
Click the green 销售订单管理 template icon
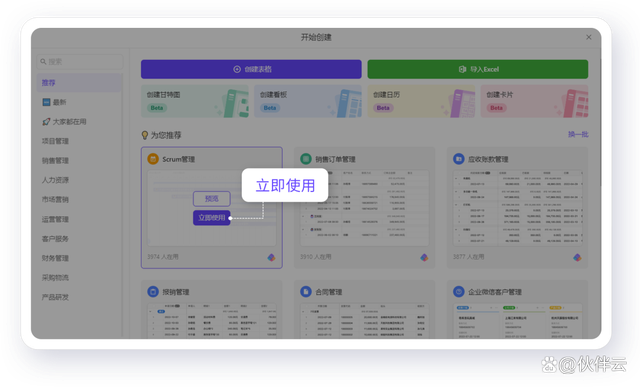click(x=306, y=159)
